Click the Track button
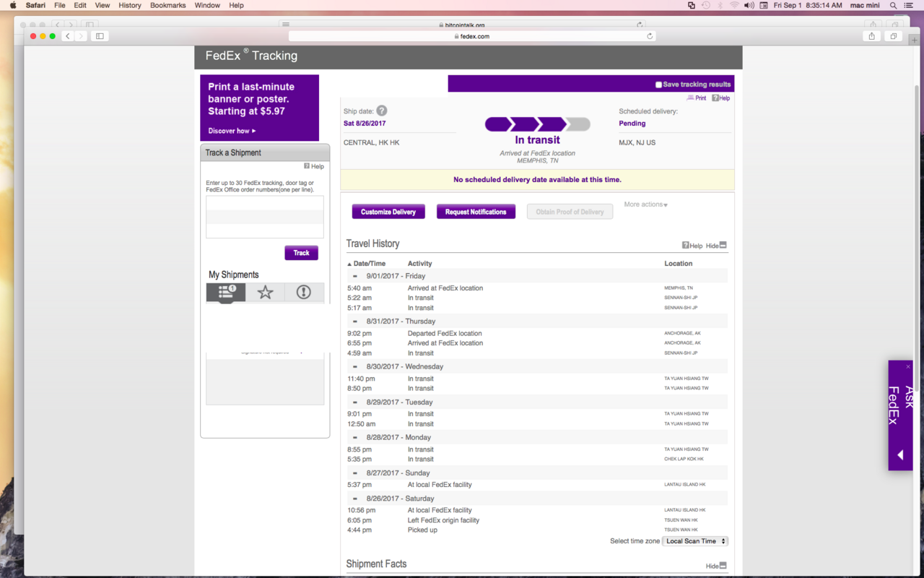The height and width of the screenshot is (578, 924). [x=301, y=253]
